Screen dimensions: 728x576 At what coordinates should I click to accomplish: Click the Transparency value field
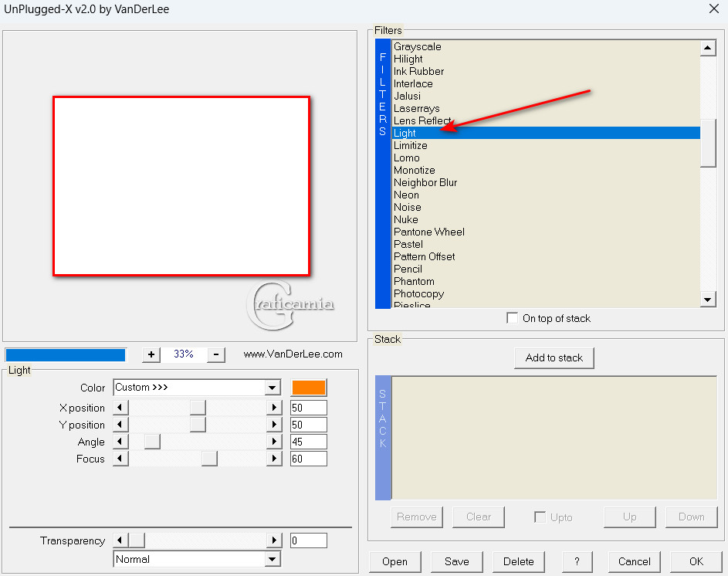tap(309, 540)
